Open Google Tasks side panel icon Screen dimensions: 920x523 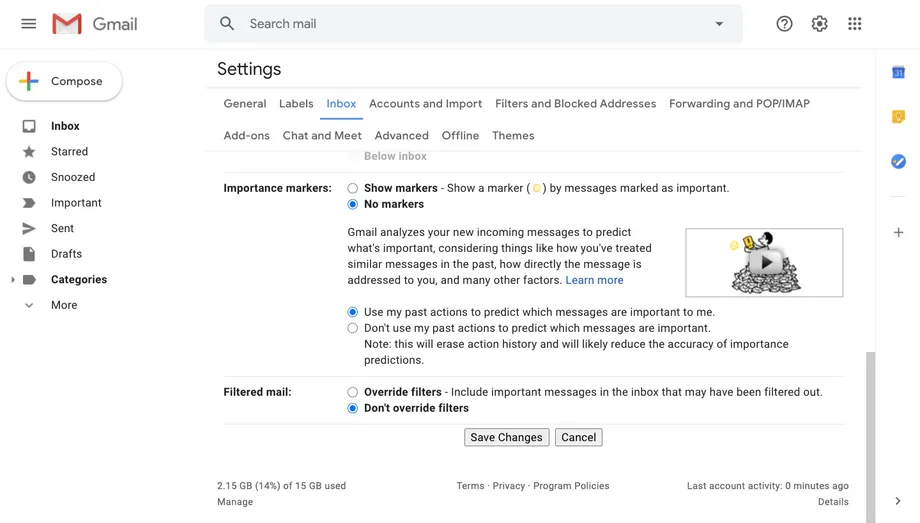pyautogui.click(x=898, y=161)
